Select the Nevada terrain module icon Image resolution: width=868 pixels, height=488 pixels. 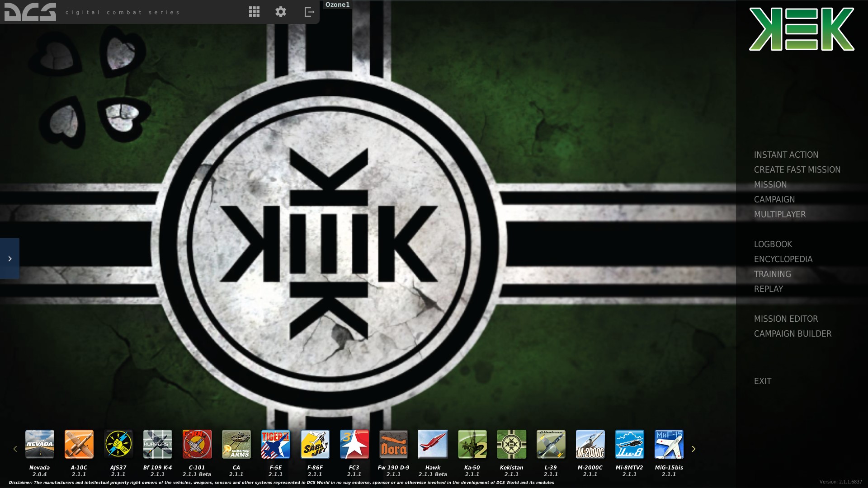point(40,444)
